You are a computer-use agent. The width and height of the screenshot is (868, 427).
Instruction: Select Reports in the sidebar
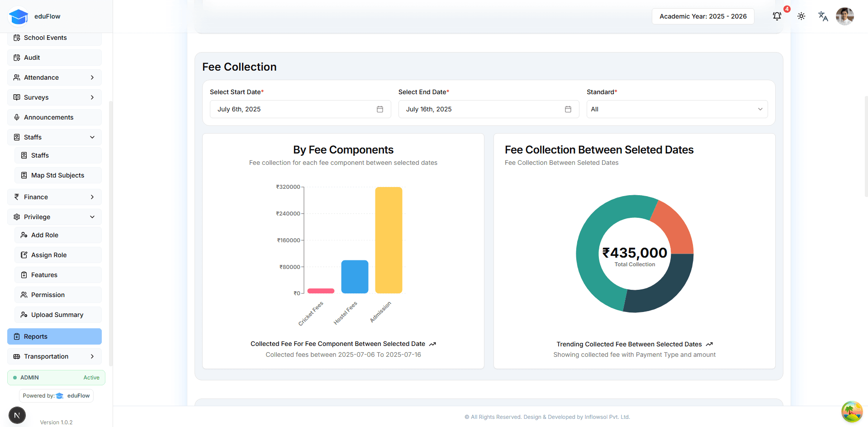(x=54, y=336)
